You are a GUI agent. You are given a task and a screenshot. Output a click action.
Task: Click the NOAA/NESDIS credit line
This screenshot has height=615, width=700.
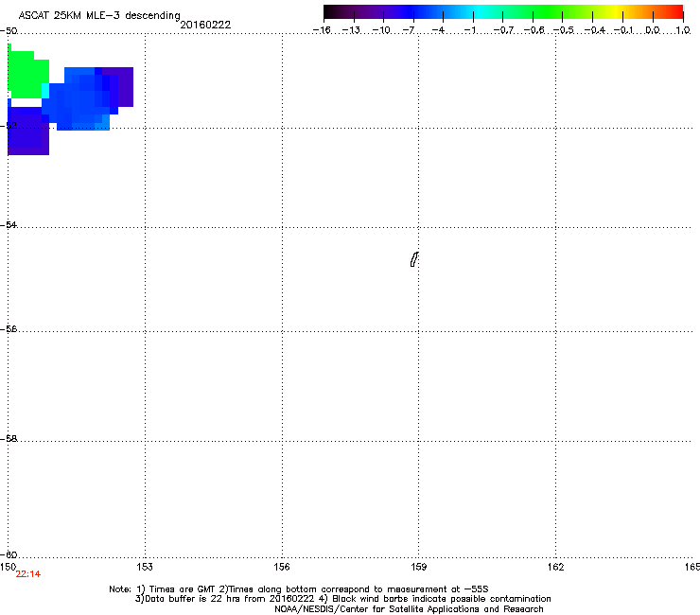409,609
